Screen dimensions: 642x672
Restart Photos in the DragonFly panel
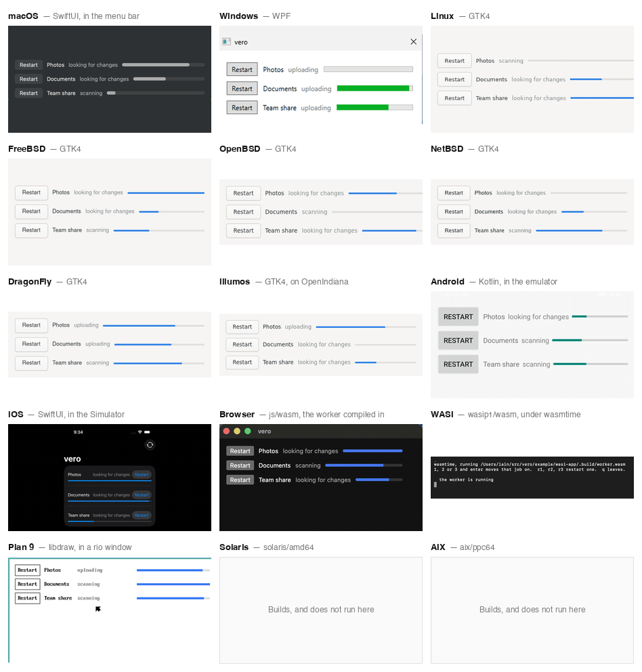(x=31, y=325)
